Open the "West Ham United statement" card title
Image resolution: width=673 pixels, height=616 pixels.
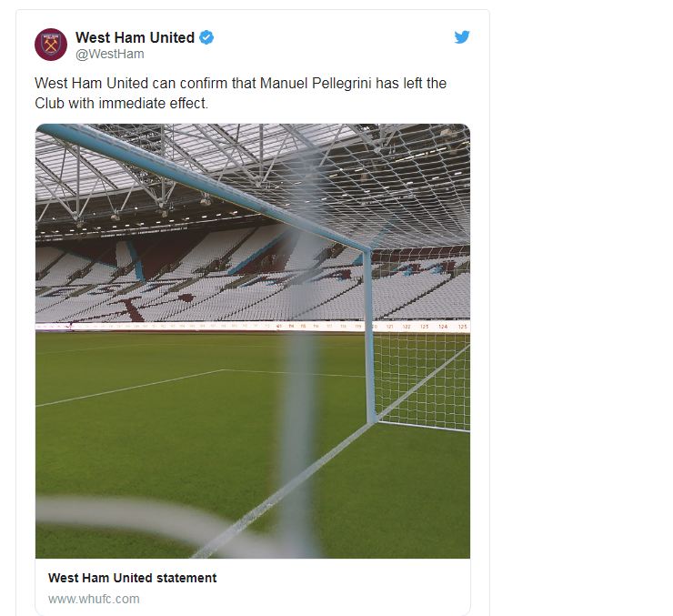point(132,578)
